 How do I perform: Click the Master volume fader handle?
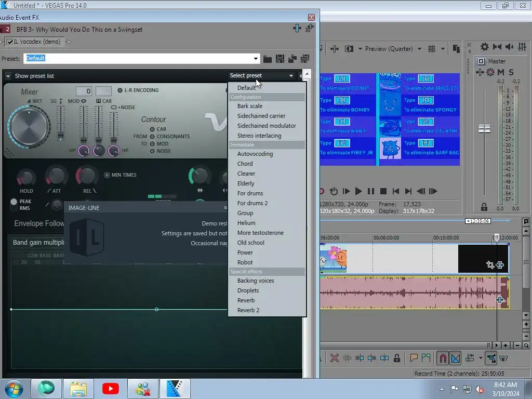point(485,129)
